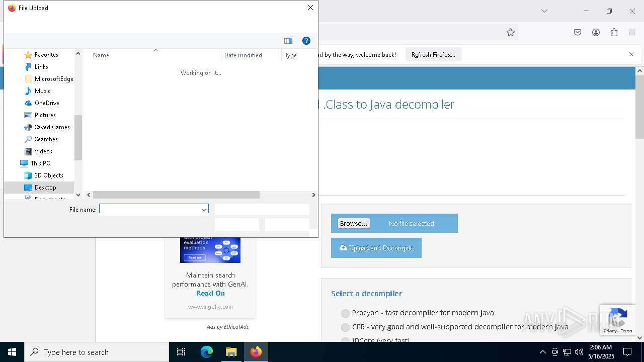Click the This PC monitor icon

(24, 163)
